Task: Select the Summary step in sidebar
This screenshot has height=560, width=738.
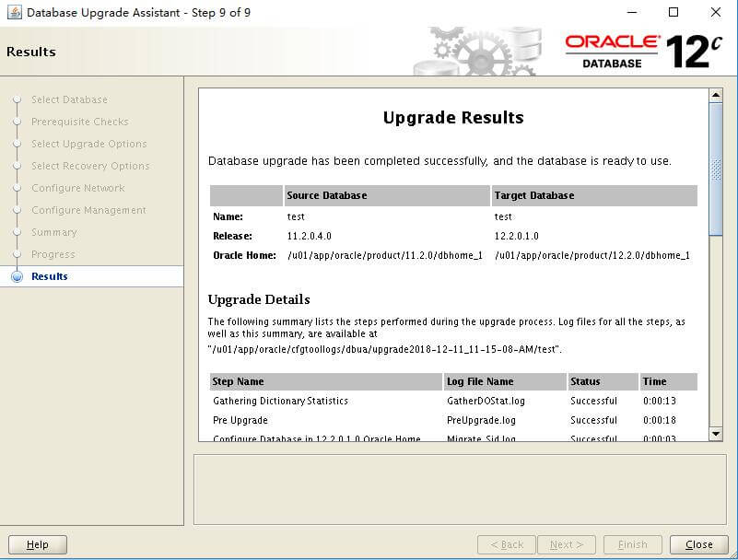Action: (x=54, y=232)
